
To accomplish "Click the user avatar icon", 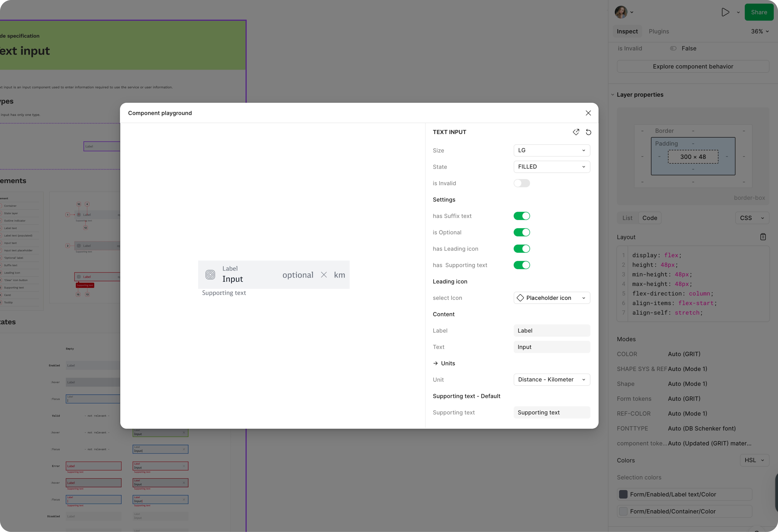I will tap(621, 12).
